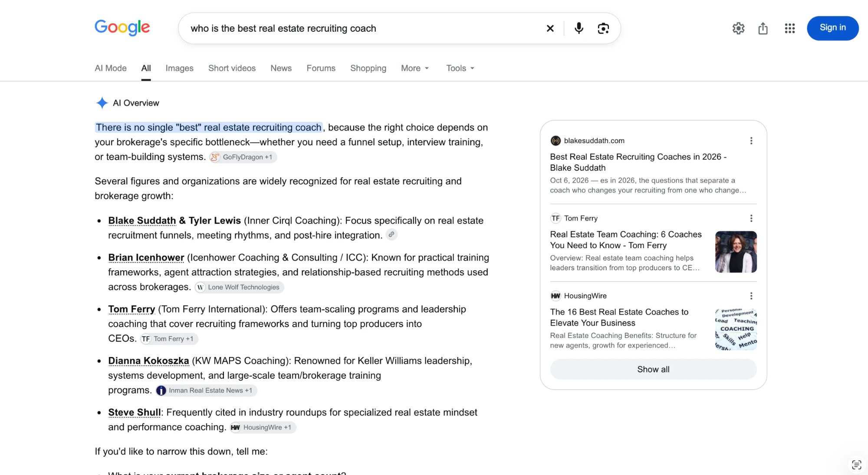Viewport: 868px width, 475px height.
Task: Click the screen capture icon at bottom right
Action: pos(856,465)
